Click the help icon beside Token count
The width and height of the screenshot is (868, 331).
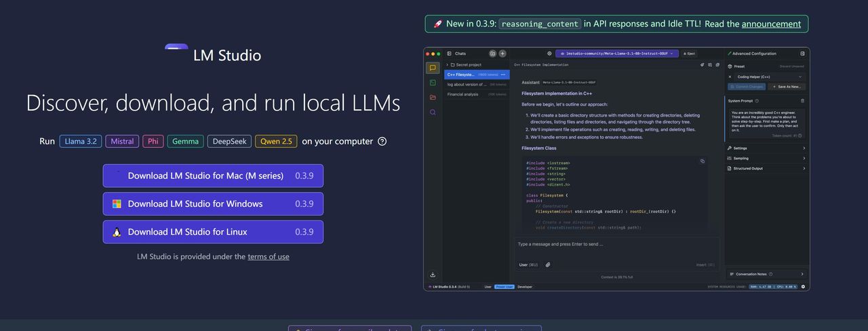[x=800, y=136]
